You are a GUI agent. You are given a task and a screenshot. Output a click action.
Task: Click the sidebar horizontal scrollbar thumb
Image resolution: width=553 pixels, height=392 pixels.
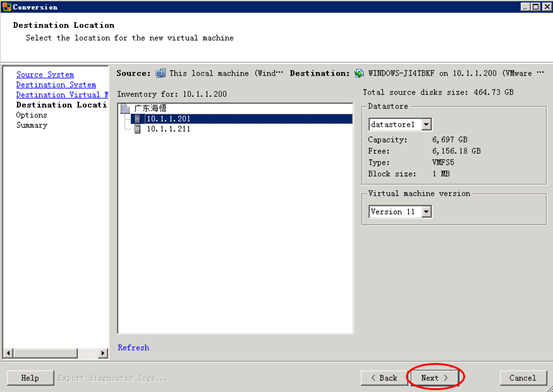pos(45,353)
